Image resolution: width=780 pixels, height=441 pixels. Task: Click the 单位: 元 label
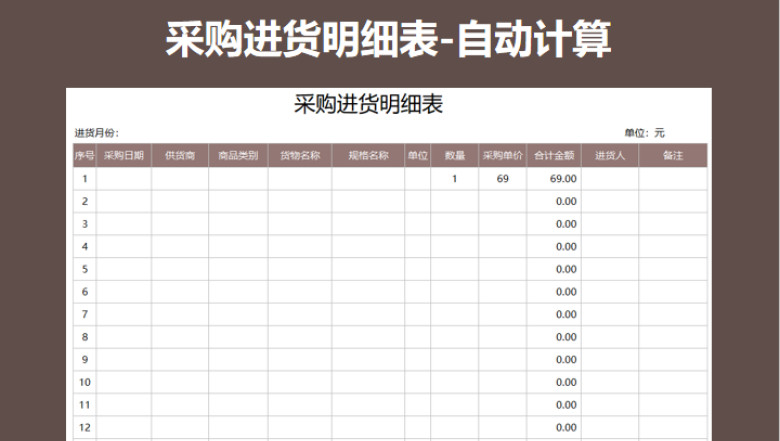[x=644, y=133]
